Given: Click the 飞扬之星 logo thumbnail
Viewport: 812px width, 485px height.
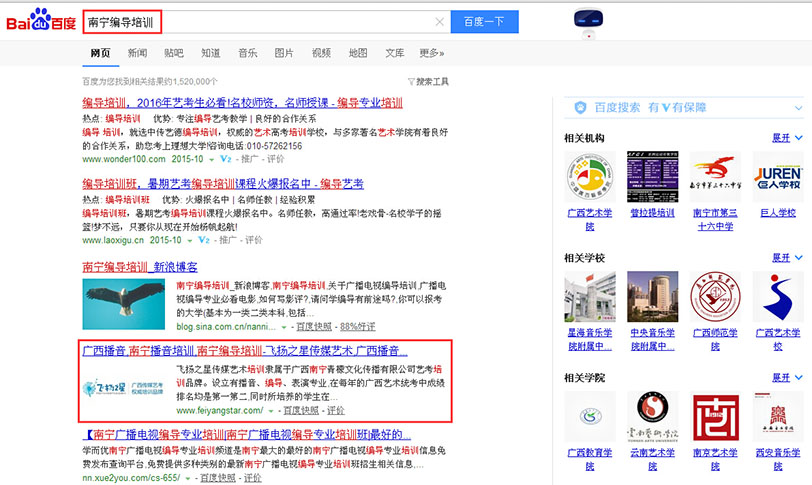Looking at the screenshot, I should (x=124, y=388).
